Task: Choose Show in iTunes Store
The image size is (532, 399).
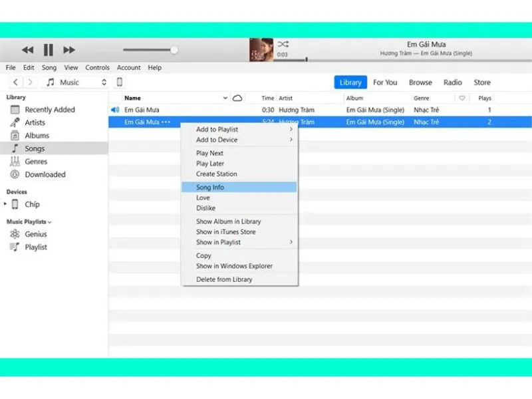Action: [x=239, y=231]
